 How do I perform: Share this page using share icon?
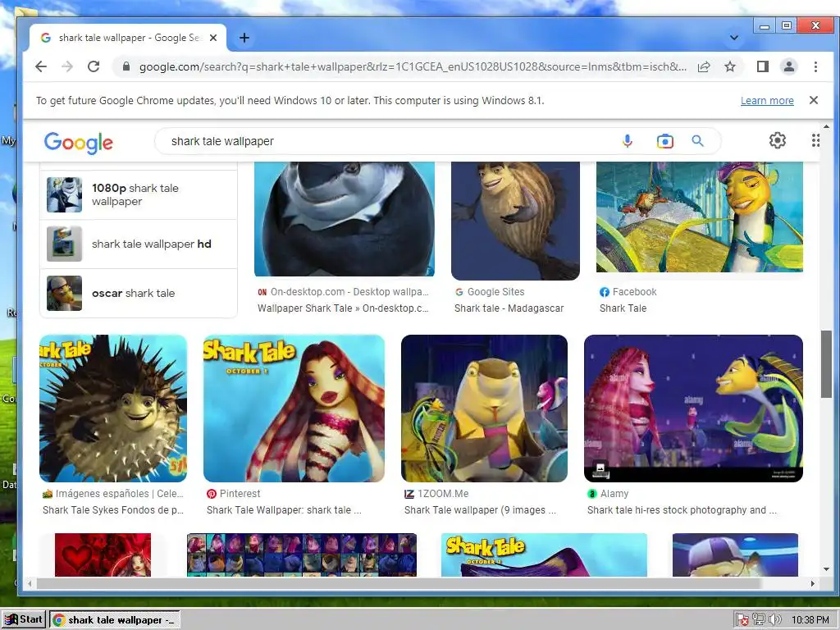704,66
